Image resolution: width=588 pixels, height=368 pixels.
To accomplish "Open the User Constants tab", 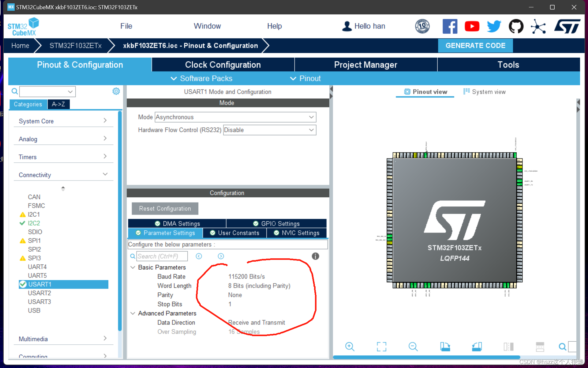I will (x=235, y=233).
